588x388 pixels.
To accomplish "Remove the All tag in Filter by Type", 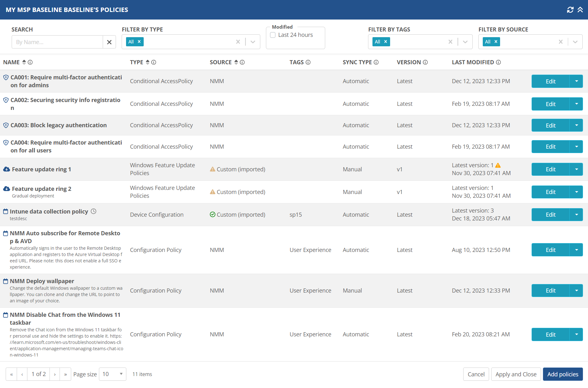I will click(x=139, y=42).
